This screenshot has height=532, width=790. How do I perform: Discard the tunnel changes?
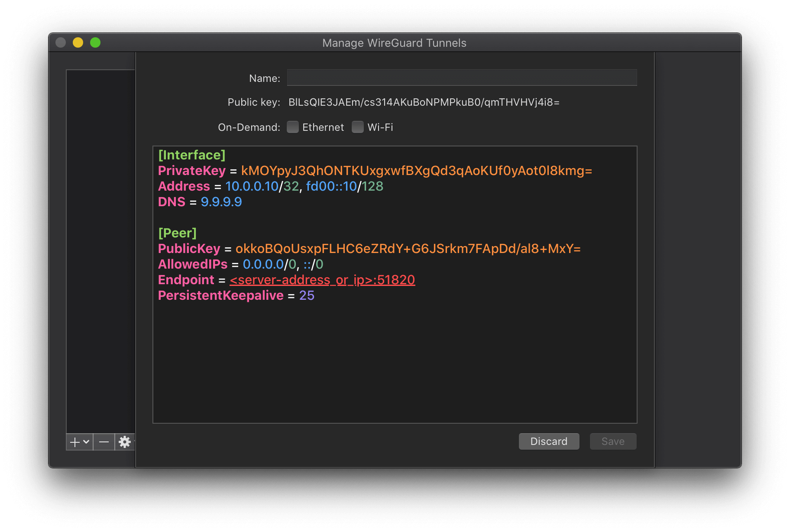coord(549,441)
